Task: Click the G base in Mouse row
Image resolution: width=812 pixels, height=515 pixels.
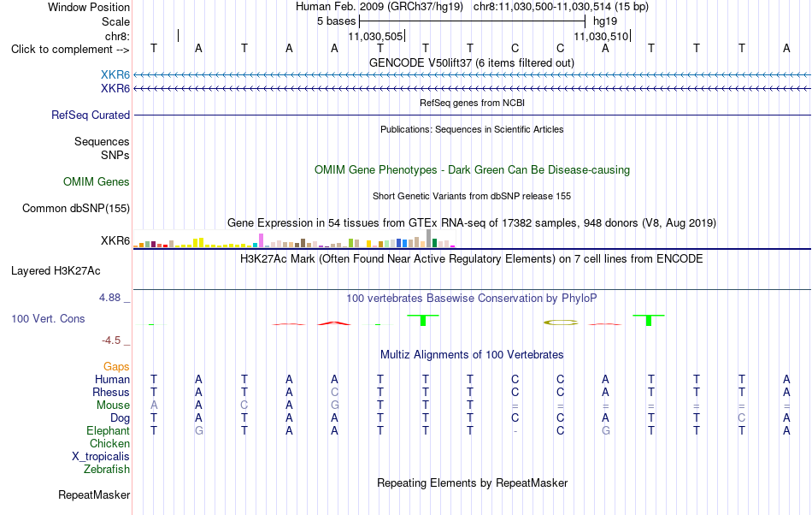Action: 334,405
